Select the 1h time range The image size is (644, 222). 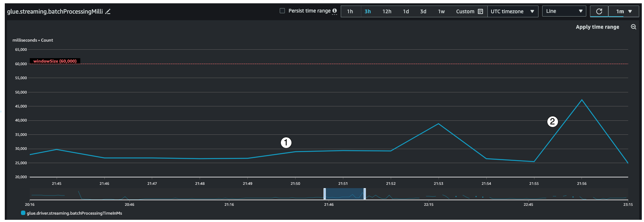[x=350, y=11]
